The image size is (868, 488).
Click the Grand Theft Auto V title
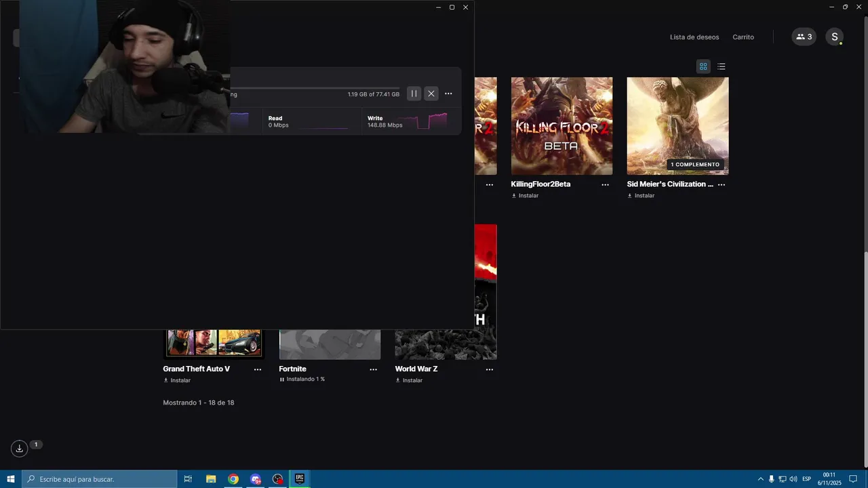197,369
